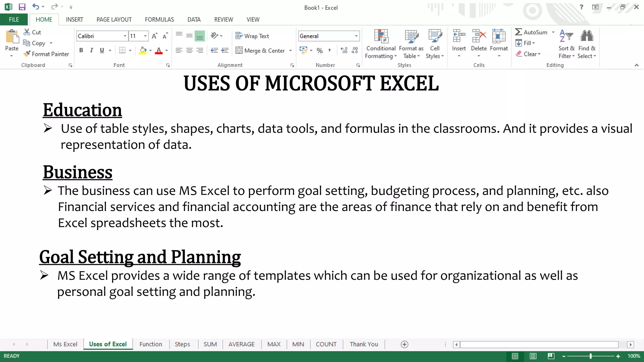Toggle Bottom Align (highlighted)
The image size is (644, 362).
pyautogui.click(x=200, y=36)
